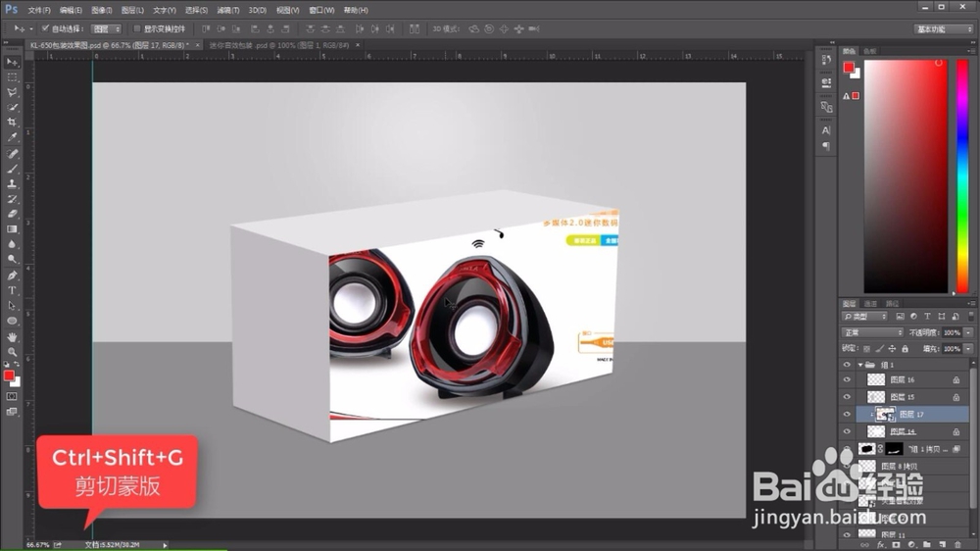The height and width of the screenshot is (551, 980).
Task: Select the Clone Stamp tool
Action: [x=12, y=184]
